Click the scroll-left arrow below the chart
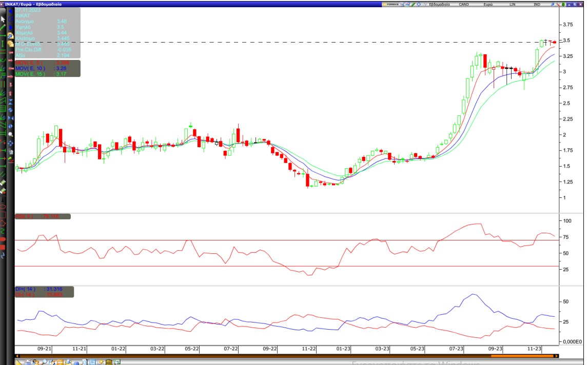The image size is (588, 365). coord(17,356)
